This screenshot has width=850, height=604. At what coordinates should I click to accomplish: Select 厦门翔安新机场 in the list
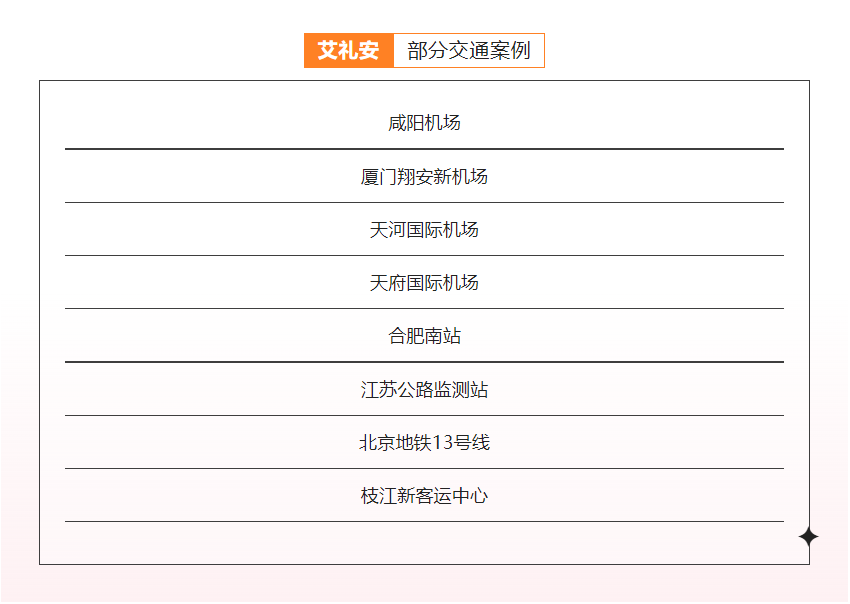[424, 177]
